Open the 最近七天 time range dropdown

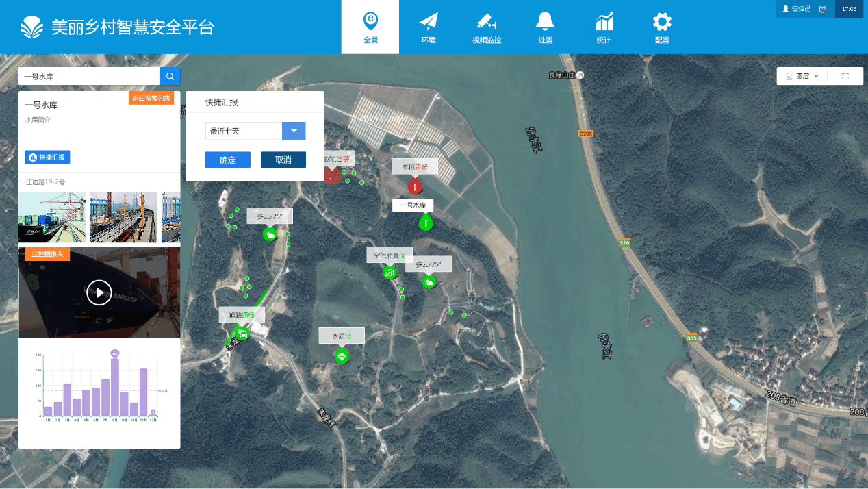point(293,131)
